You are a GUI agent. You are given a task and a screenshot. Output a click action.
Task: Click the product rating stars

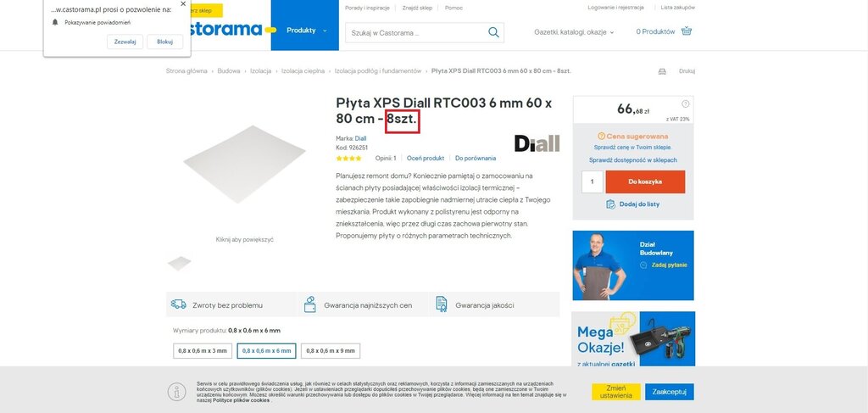tap(348, 159)
